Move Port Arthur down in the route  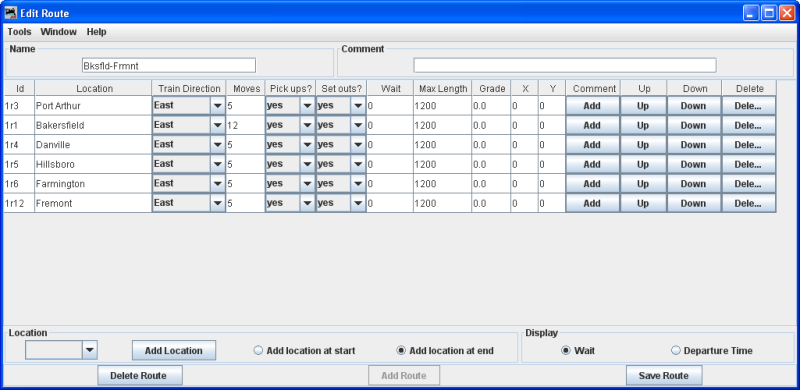693,106
